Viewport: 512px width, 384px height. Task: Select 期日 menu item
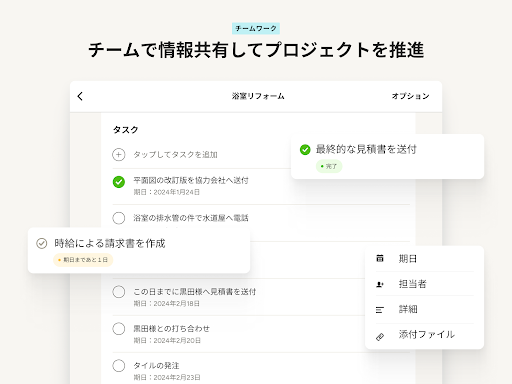[x=424, y=259]
